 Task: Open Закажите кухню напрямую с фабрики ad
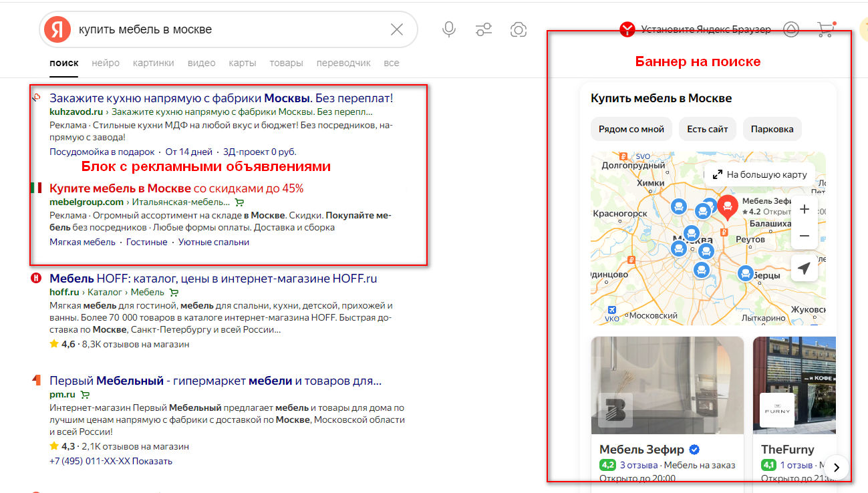[221, 98]
